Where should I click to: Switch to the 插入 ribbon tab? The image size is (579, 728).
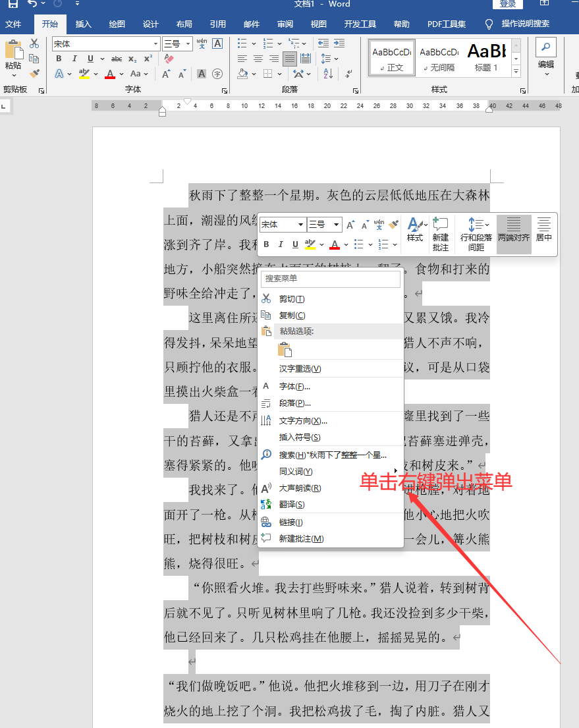[x=83, y=24]
